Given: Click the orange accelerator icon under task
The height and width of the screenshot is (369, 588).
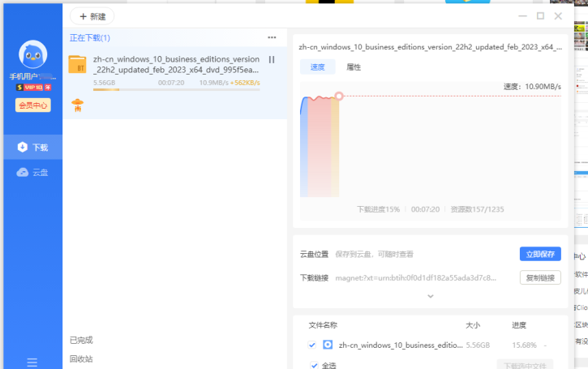Looking at the screenshot, I should [x=78, y=105].
